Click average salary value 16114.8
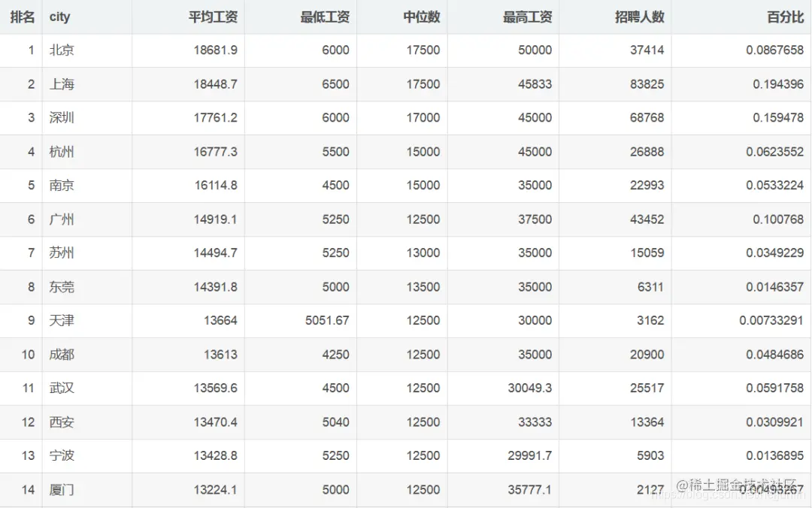The width and height of the screenshot is (812, 508). (216, 186)
